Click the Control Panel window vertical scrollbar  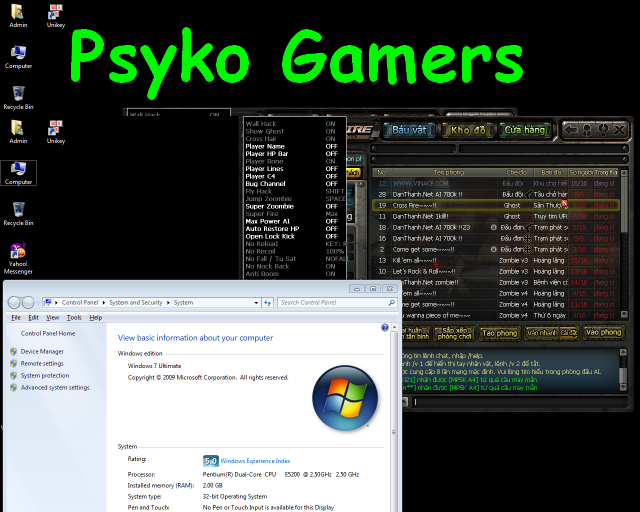[394, 417]
